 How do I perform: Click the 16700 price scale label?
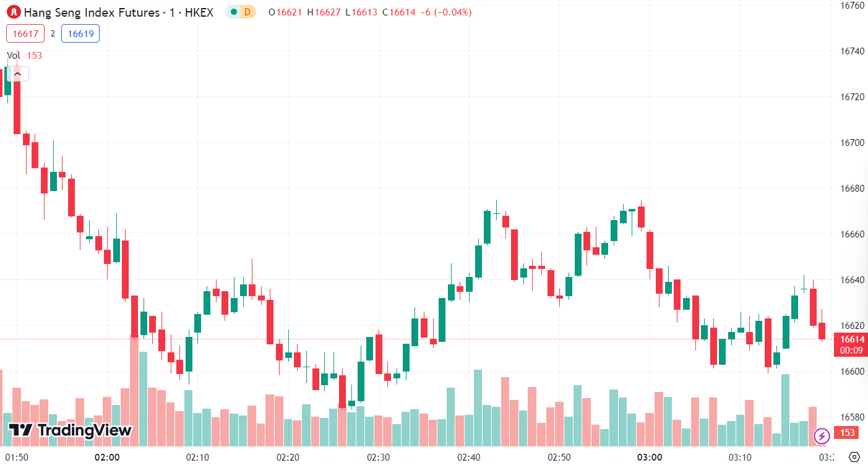[851, 143]
